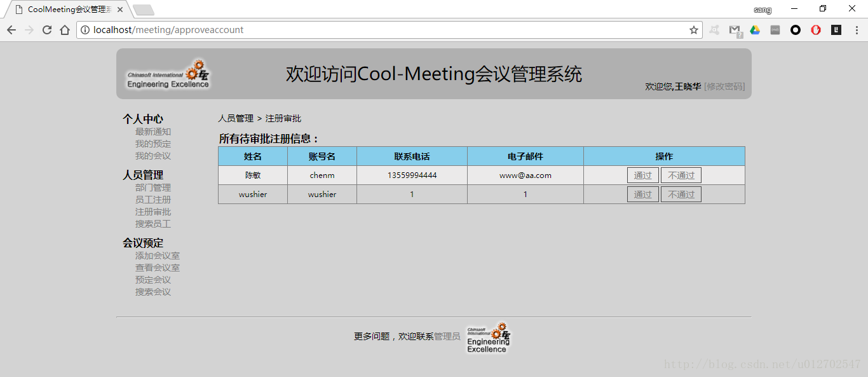Open 预定会议 in sidebar
Screen dimensions: 868x377
(153, 280)
